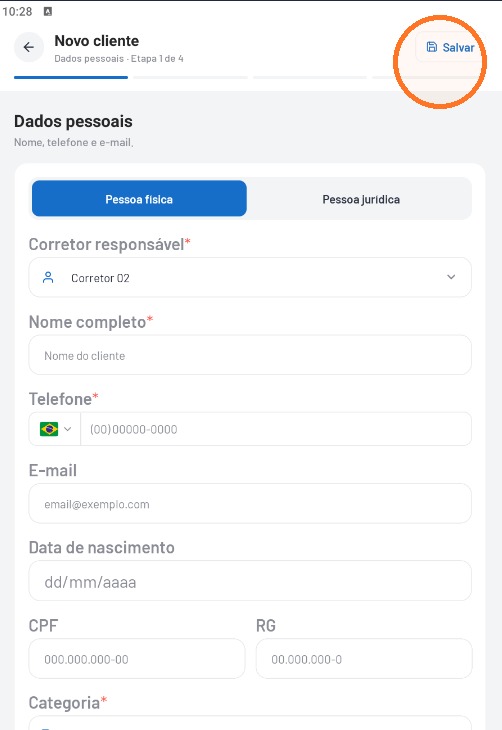Open the Corretor 02 selection list
The height and width of the screenshot is (730, 502).
click(250, 277)
